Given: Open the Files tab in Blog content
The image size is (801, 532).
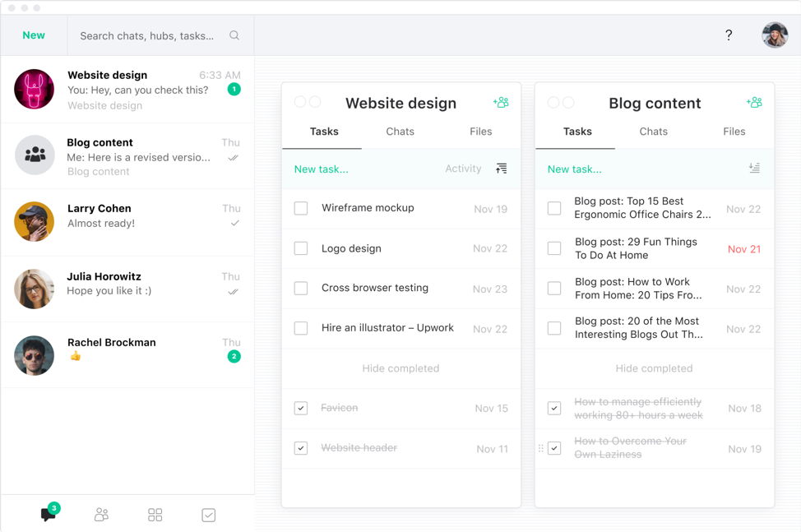Looking at the screenshot, I should coord(734,132).
